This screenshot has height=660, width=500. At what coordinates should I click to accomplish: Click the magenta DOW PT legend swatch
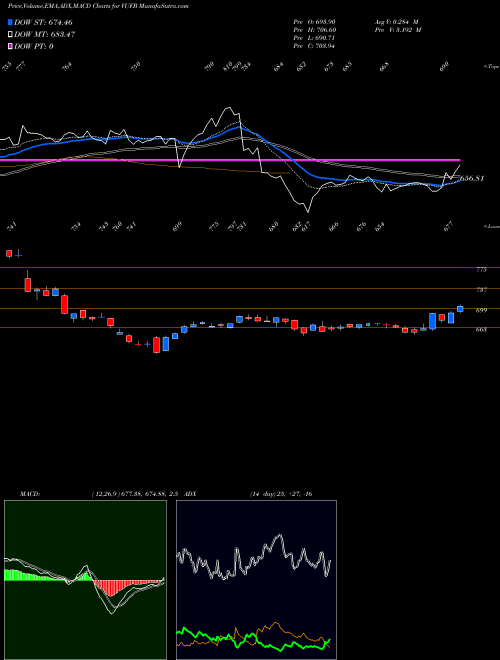(x=10, y=46)
